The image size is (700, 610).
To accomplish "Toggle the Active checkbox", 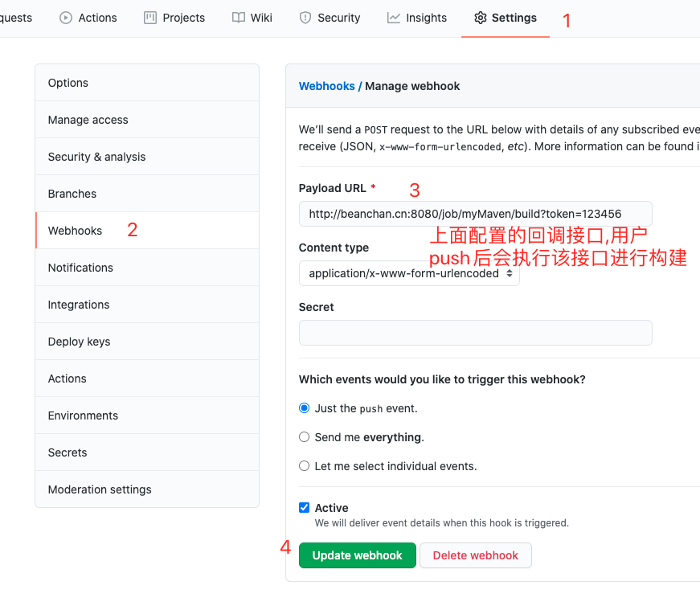I will click(304, 507).
